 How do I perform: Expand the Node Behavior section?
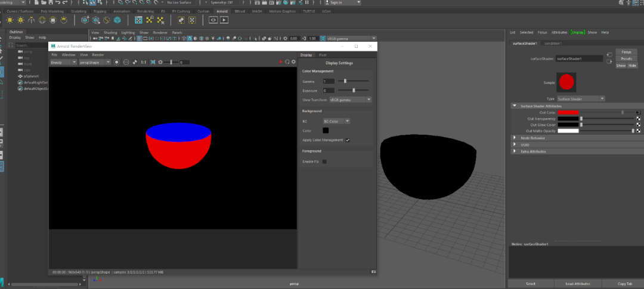tap(514, 138)
